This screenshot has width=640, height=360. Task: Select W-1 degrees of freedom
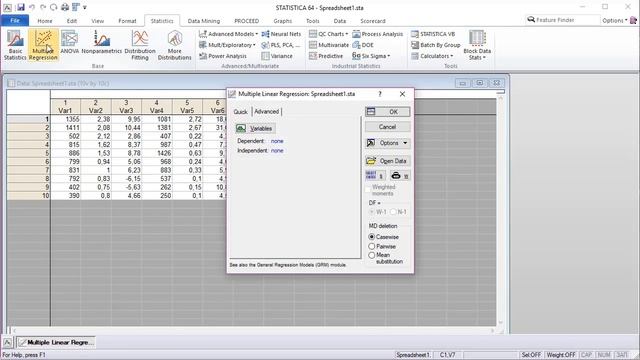coord(371,212)
